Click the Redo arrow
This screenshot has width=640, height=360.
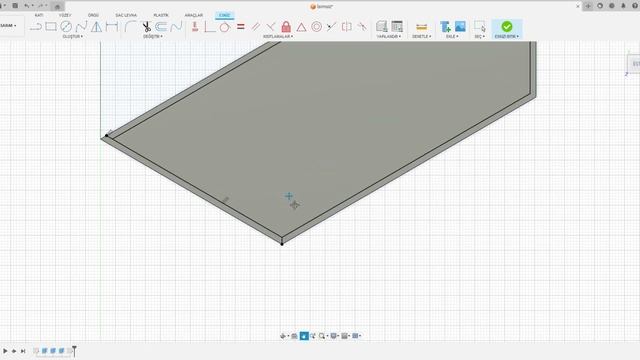pos(41,6)
